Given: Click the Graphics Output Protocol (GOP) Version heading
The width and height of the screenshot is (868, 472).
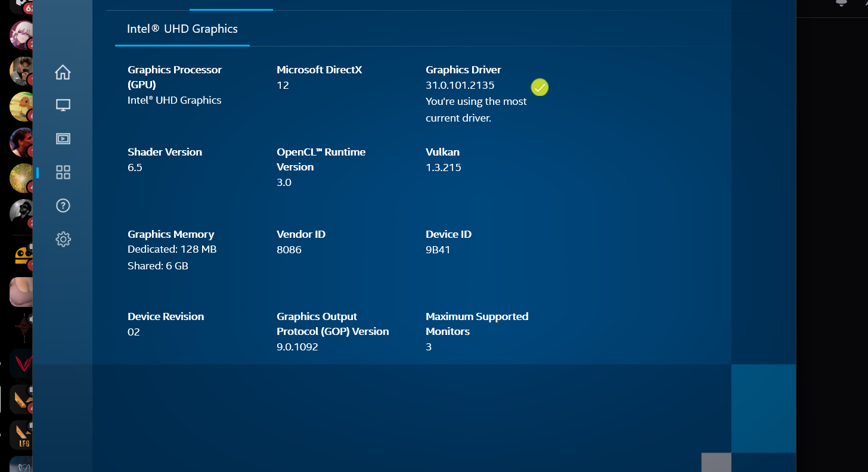Looking at the screenshot, I should [333, 324].
